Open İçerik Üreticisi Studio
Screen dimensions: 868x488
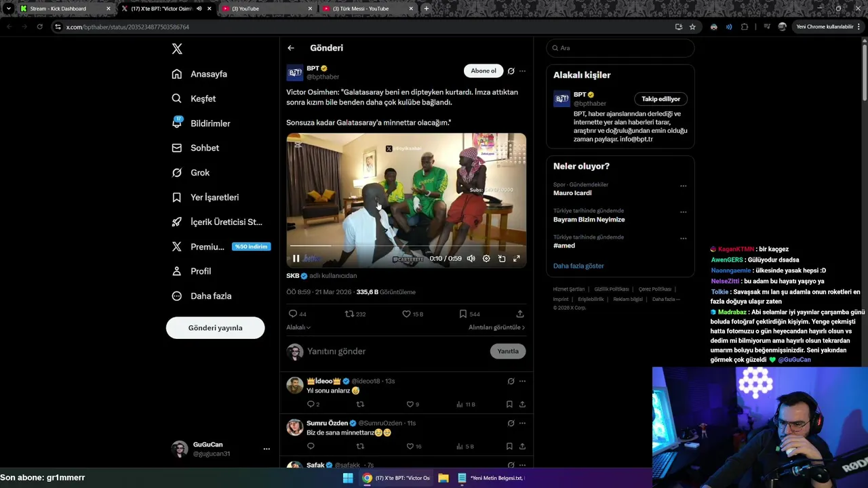tap(216, 222)
